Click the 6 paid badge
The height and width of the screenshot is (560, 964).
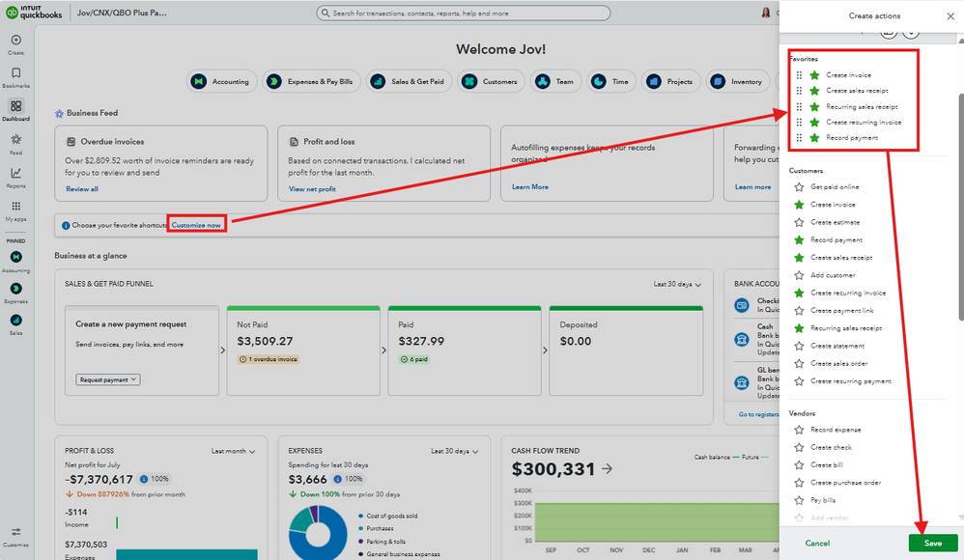[x=413, y=359]
